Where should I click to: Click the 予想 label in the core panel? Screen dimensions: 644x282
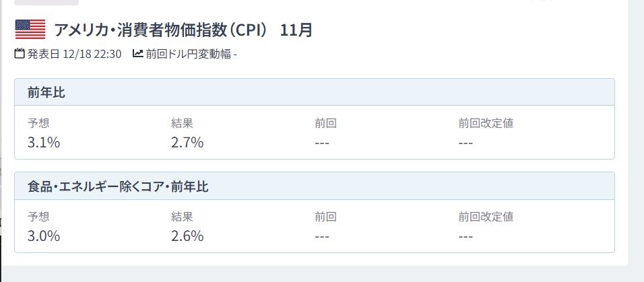(38, 217)
